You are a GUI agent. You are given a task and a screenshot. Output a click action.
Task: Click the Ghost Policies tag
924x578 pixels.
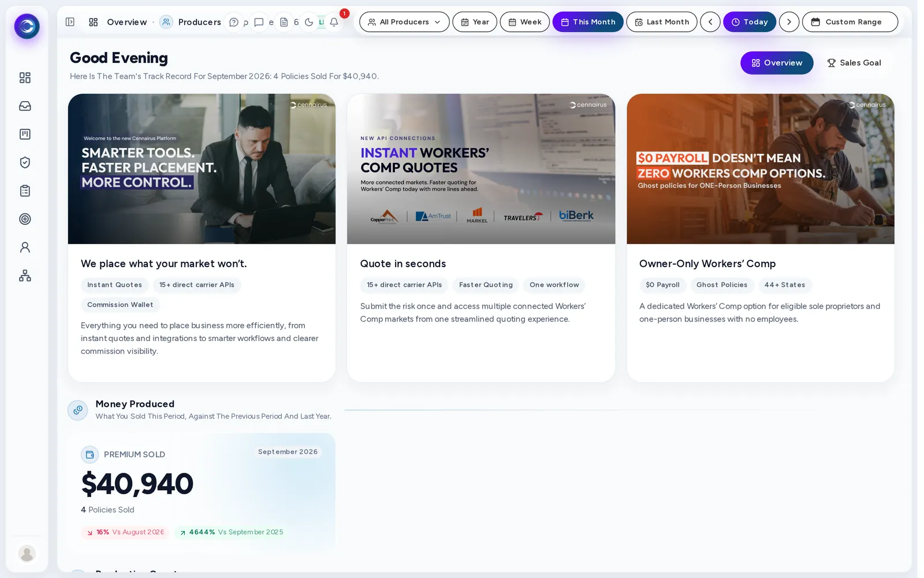(722, 285)
